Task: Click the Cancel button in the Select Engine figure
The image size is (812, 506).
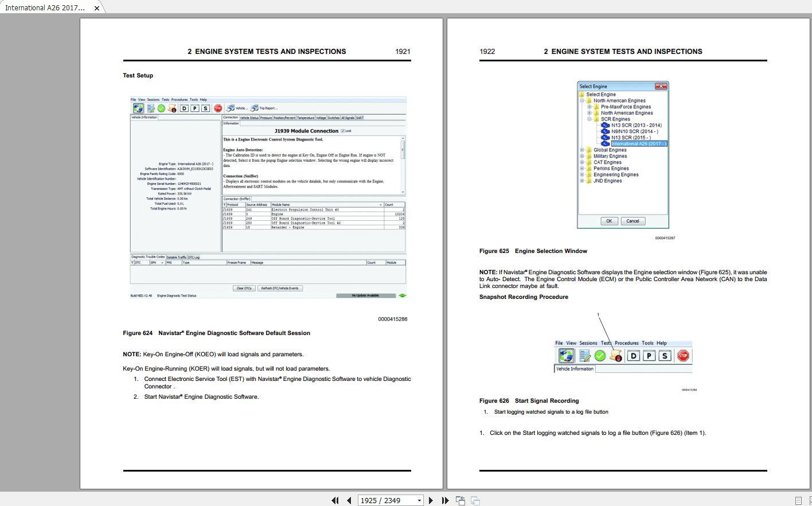Action: (633, 221)
